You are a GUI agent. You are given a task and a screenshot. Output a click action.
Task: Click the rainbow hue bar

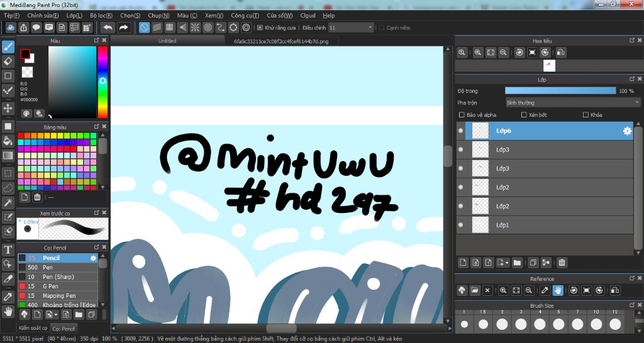click(103, 82)
